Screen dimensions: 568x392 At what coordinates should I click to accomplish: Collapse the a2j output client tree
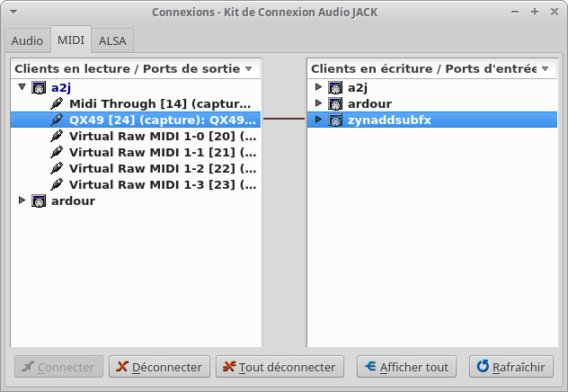pos(22,88)
